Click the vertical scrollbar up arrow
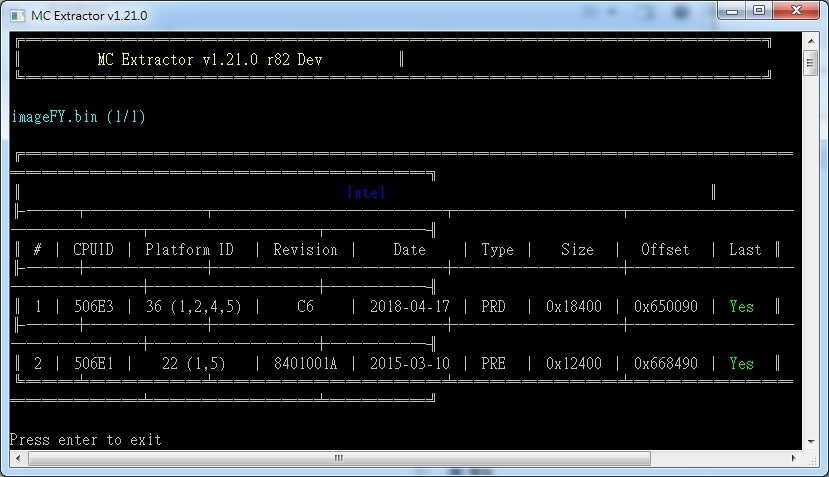The width and height of the screenshot is (829, 477). [810, 40]
